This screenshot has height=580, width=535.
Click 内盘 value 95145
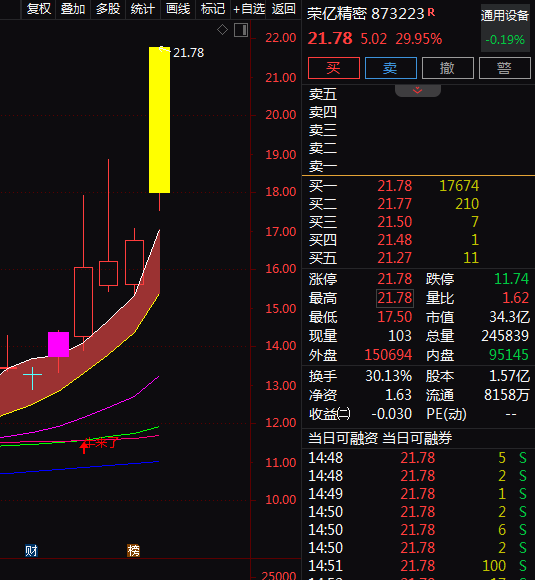509,355
